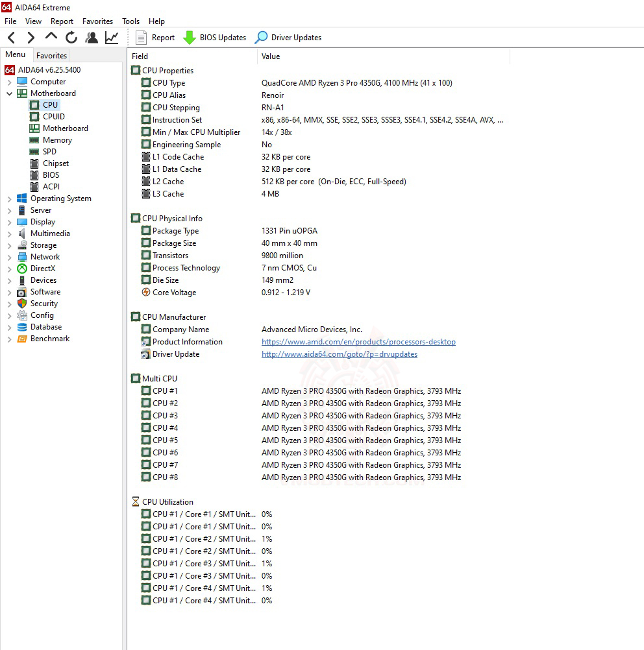Open the aida64.com driver updates link
Screen dimensions: 644x650
(x=340, y=354)
